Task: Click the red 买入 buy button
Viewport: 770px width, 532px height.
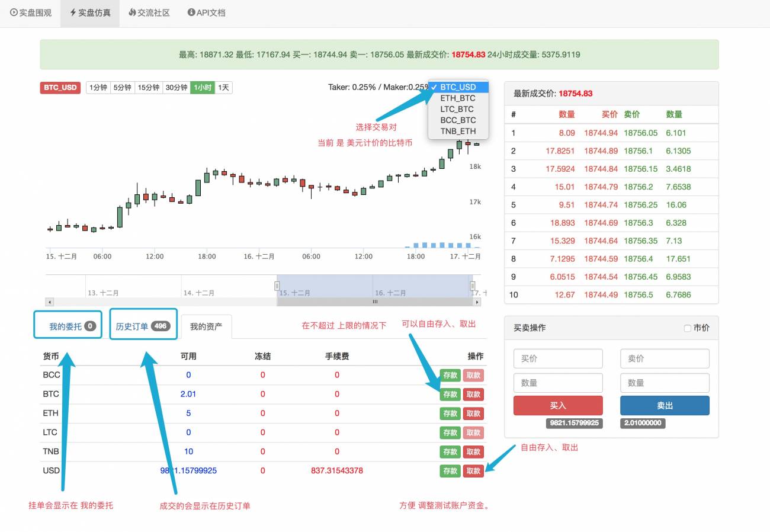Action: (557, 405)
